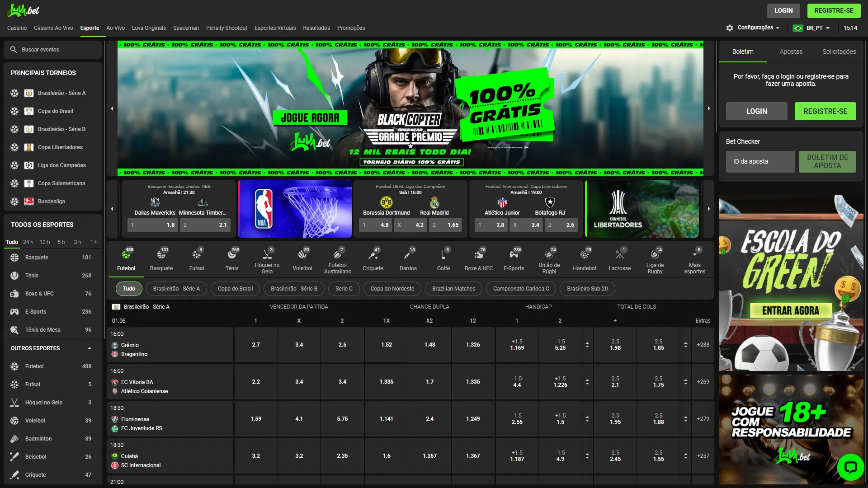868x488 pixels.
Task: Click the Configurações gear icon
Action: click(730, 28)
